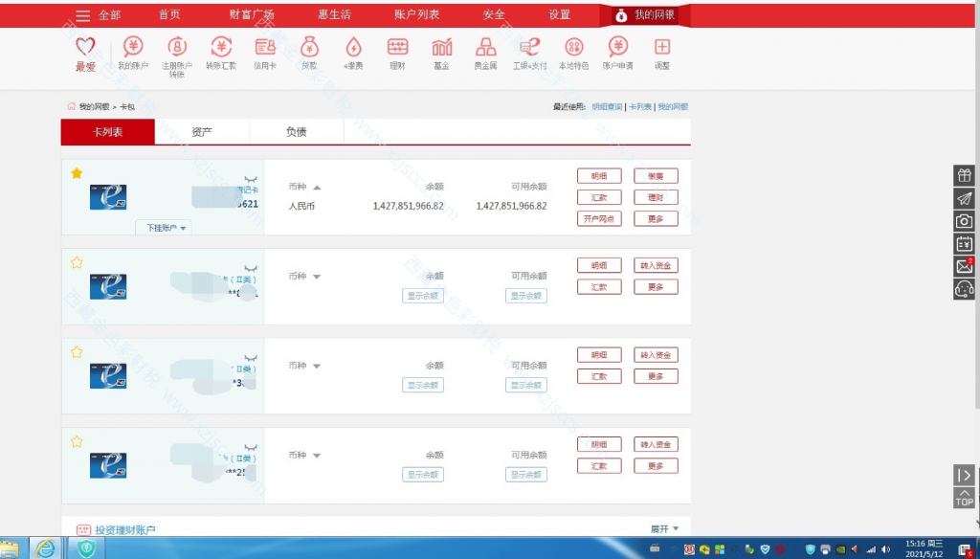Screen dimensions: 980x559
Task: Open the mail envelope icon in right sidebar
Action: click(964, 266)
